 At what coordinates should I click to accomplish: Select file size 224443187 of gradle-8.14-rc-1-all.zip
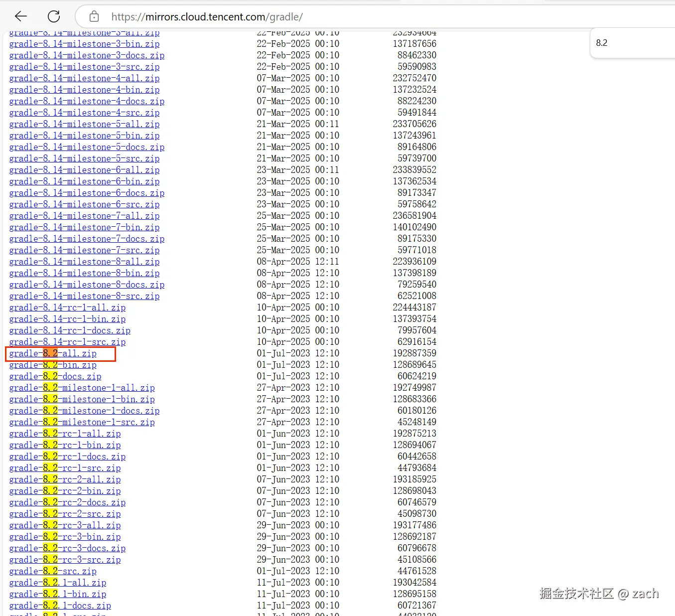414,308
